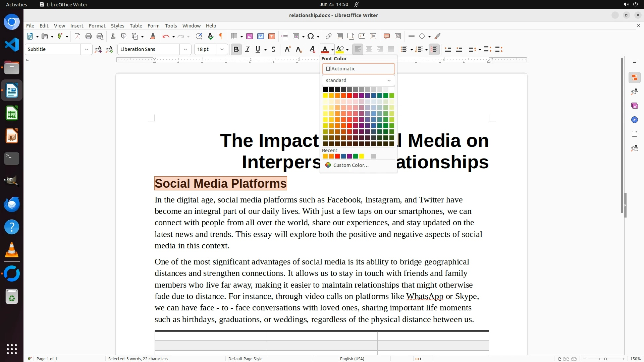Open the Format menu
The height and width of the screenshot is (362, 644).
coord(97,25)
